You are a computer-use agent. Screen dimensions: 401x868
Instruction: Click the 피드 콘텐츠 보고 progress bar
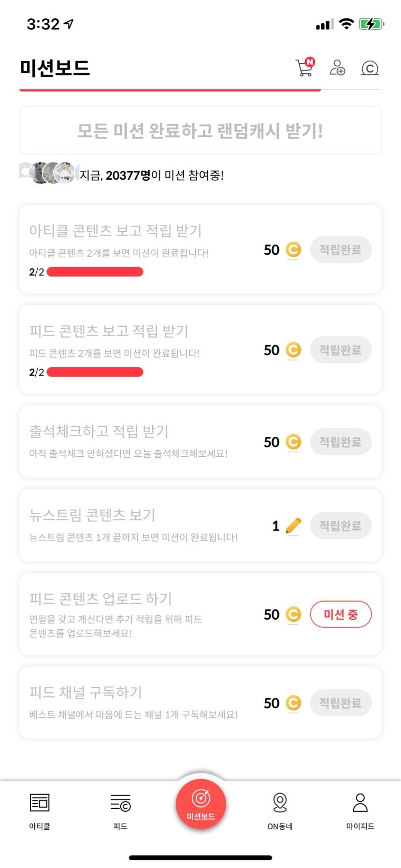(x=95, y=372)
